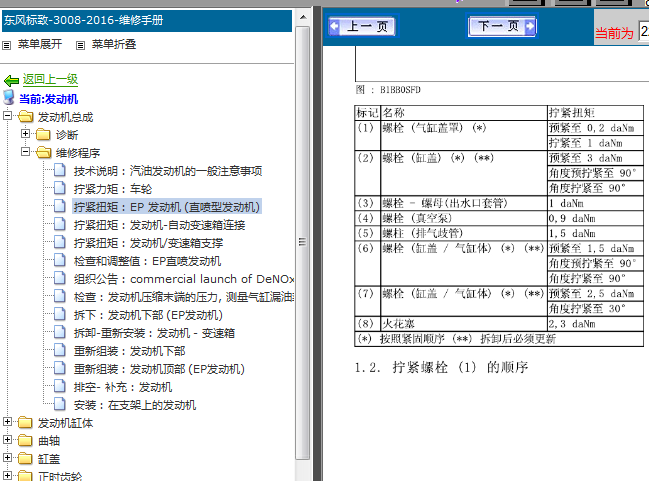Click the 维修程序 folder icon

[x=43, y=153]
